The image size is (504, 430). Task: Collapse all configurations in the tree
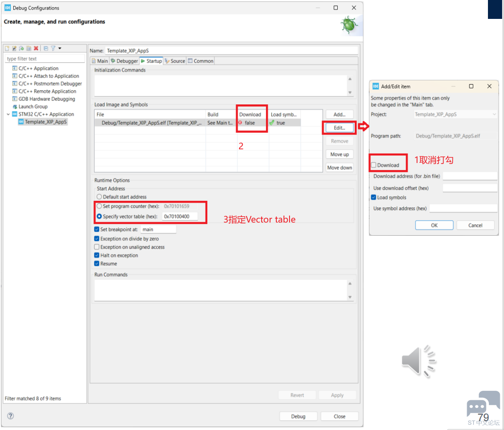(46, 48)
